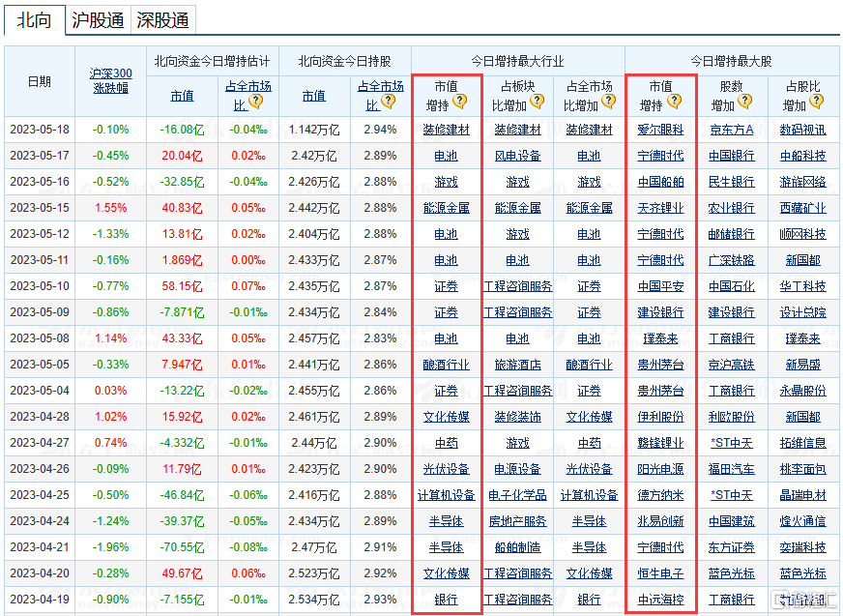Open the 京东方A stock link

pyautogui.click(x=732, y=130)
